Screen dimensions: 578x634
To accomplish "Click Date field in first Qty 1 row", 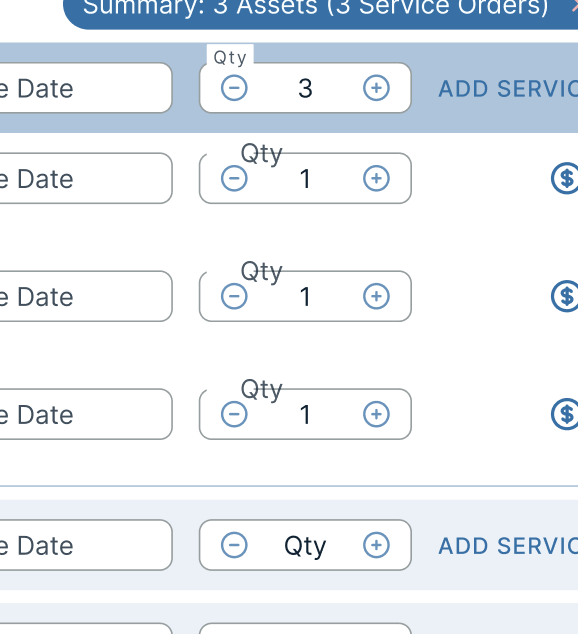I will pos(86,178).
